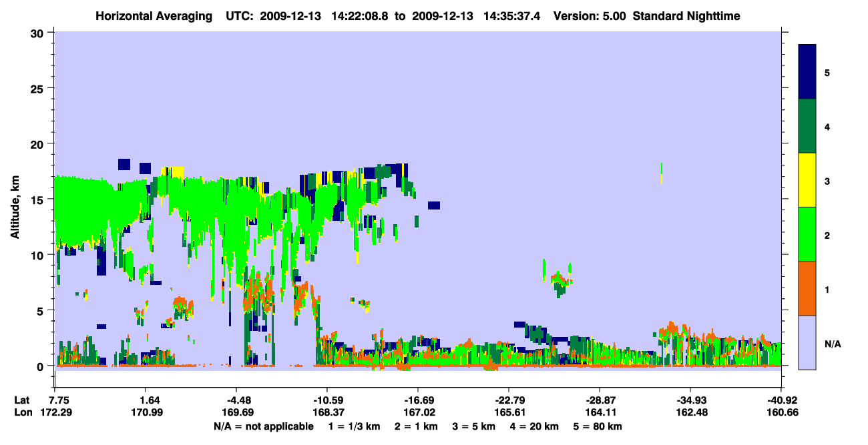Click the colorbar label '4'
This screenshot has width=868, height=445.
pyautogui.click(x=827, y=126)
